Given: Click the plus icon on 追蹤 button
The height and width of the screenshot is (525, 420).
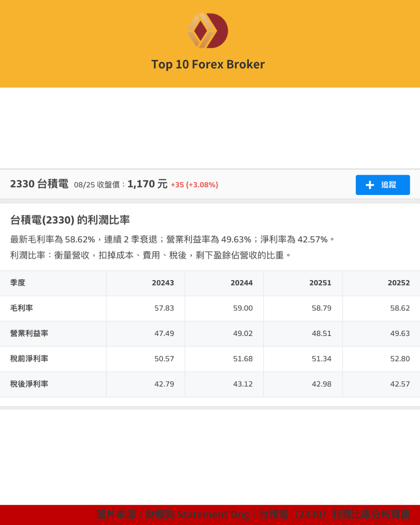Looking at the screenshot, I should 370,185.
